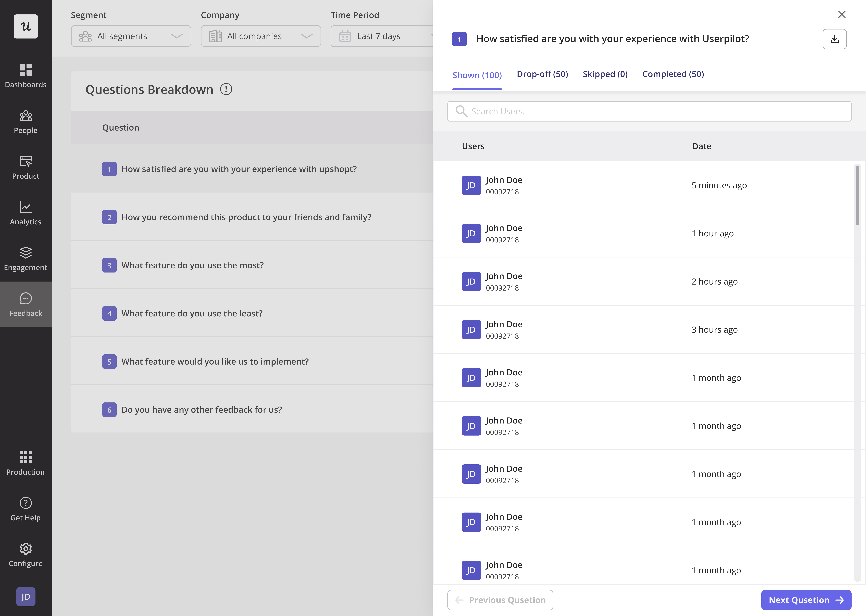Click JD avatar of the 5 minutes ago user

(x=471, y=185)
